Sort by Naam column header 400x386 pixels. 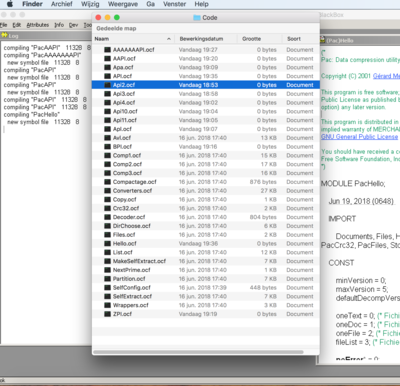tap(102, 39)
